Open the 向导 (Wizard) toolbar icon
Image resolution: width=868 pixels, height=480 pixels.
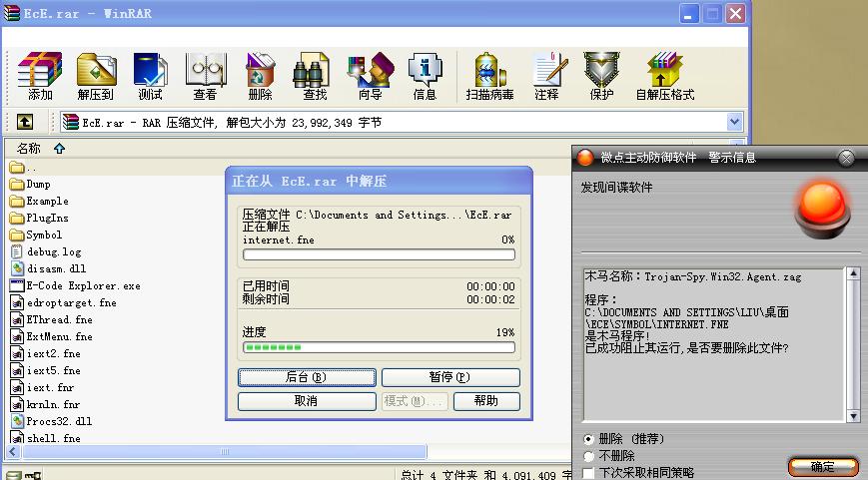371,76
